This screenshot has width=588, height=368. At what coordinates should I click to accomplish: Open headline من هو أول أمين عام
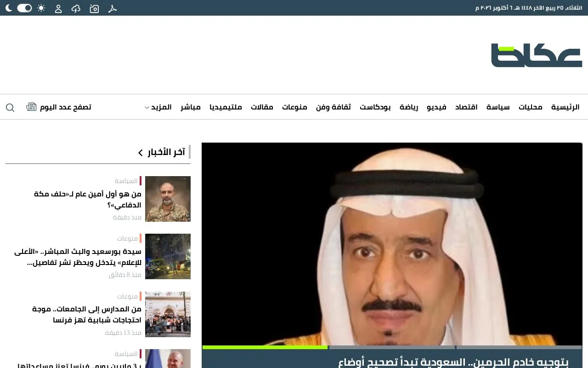(x=88, y=200)
